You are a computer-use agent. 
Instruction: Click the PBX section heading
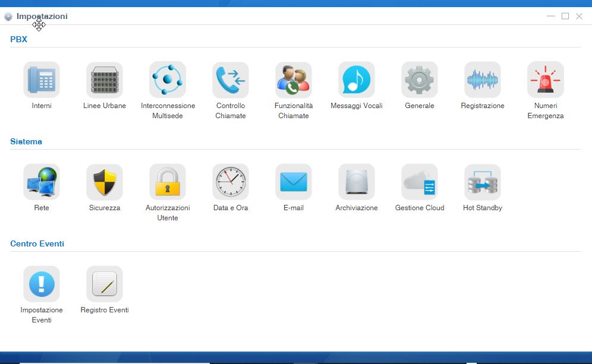18,39
